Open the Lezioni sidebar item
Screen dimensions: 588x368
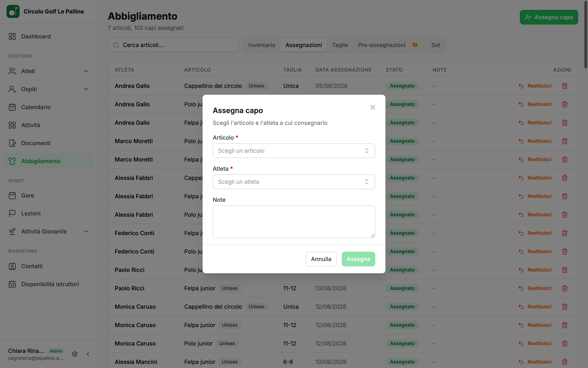49,213
